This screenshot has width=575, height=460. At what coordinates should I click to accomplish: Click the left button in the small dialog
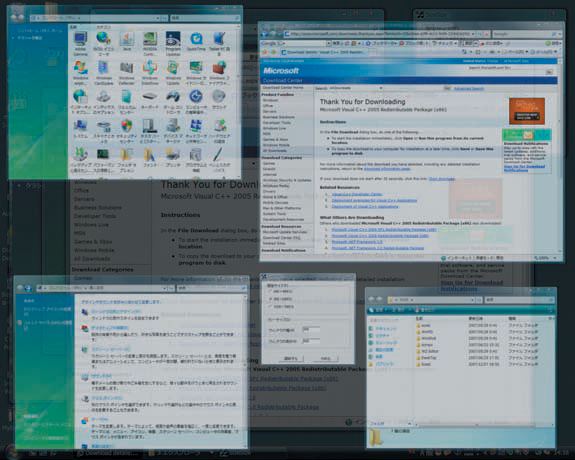[291, 358]
